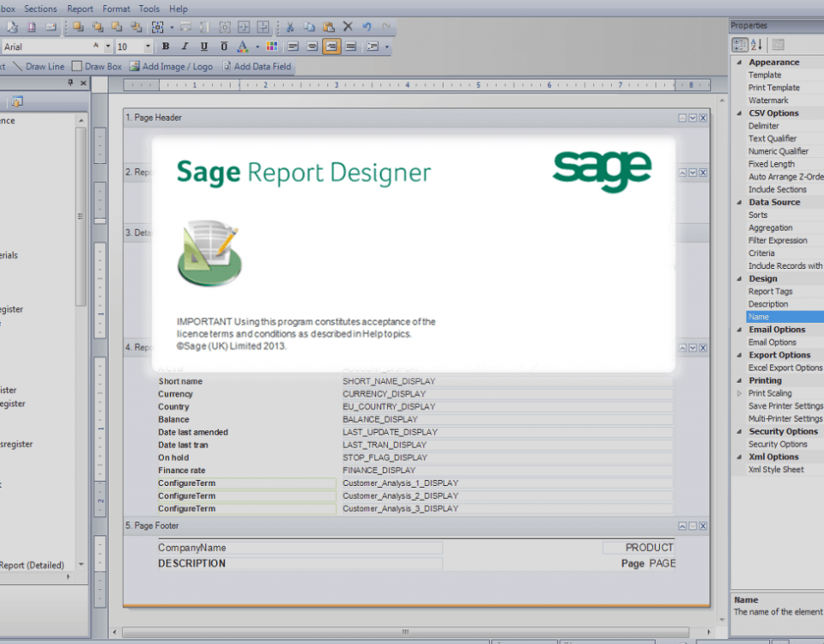Click the selection handles grouping icon

click(x=157, y=27)
